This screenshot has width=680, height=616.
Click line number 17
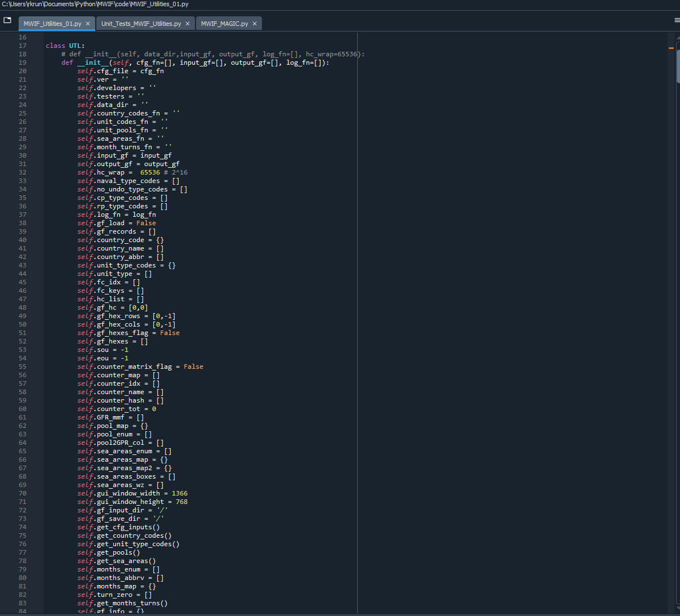click(x=23, y=46)
